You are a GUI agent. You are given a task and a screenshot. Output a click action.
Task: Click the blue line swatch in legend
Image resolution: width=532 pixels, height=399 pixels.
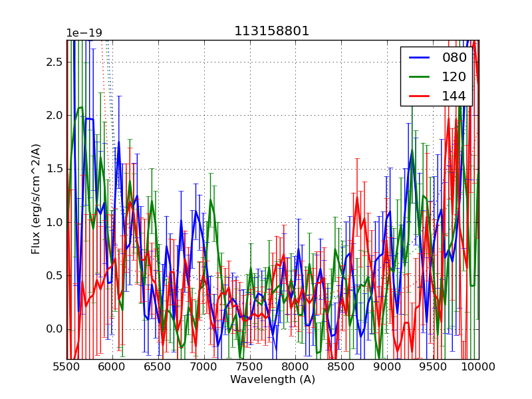click(x=419, y=58)
